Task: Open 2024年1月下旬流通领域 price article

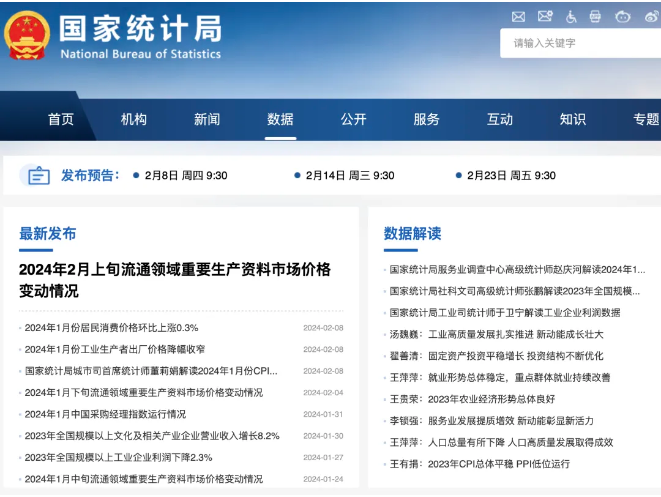Action: (144, 392)
